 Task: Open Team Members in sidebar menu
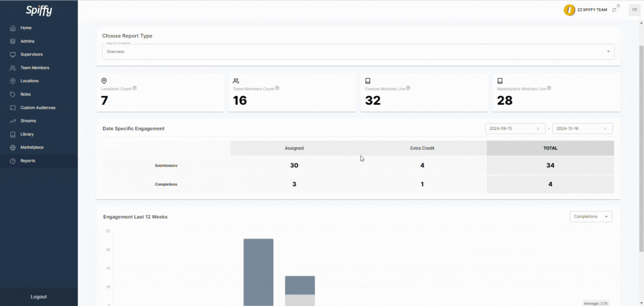[35, 68]
